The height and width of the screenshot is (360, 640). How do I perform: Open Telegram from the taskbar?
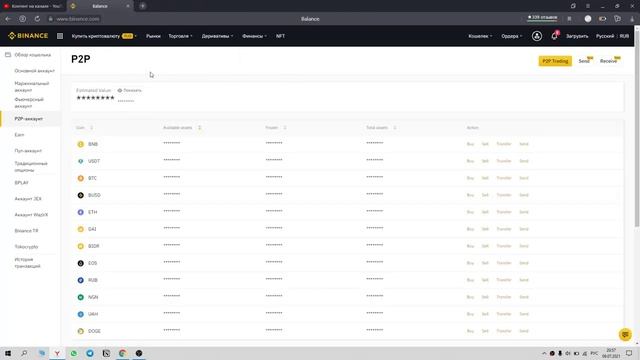pyautogui.click(x=90, y=353)
